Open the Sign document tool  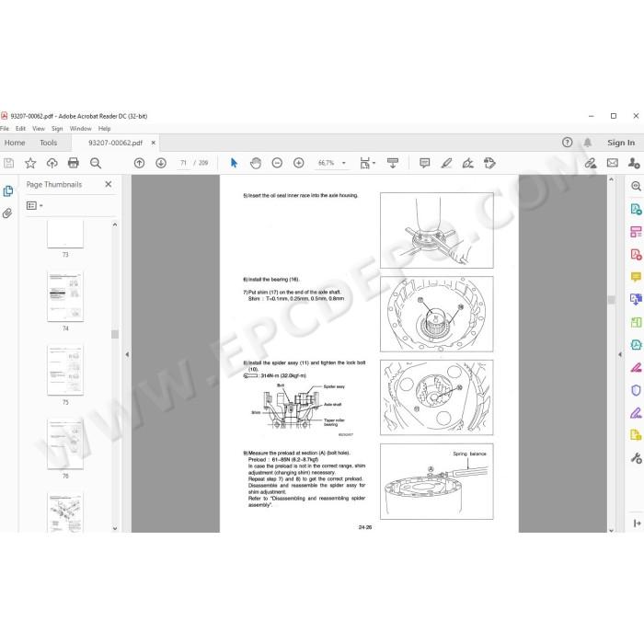point(467,163)
